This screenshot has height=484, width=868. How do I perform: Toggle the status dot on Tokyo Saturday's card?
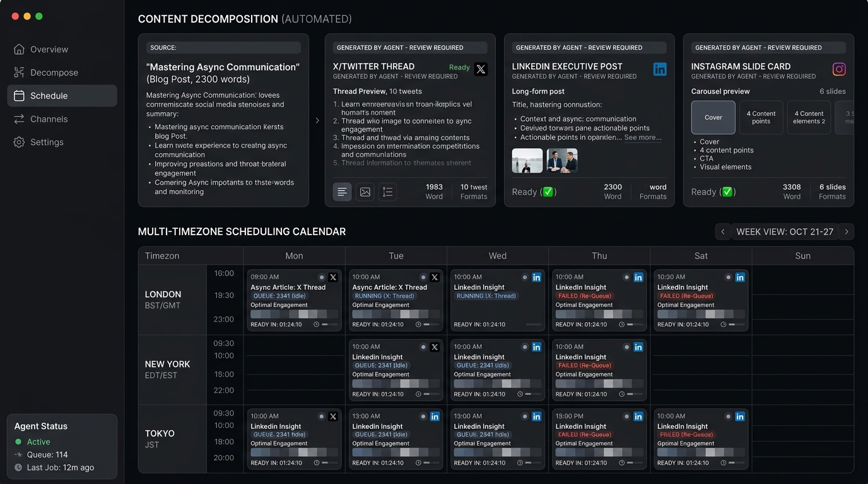pos(729,416)
